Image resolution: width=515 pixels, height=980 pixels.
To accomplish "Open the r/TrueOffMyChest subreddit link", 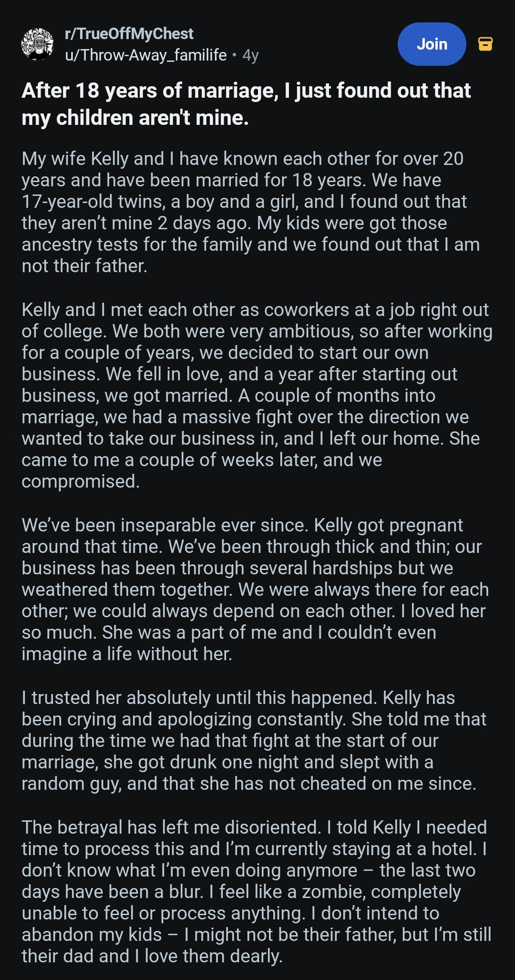I will 129,34.
